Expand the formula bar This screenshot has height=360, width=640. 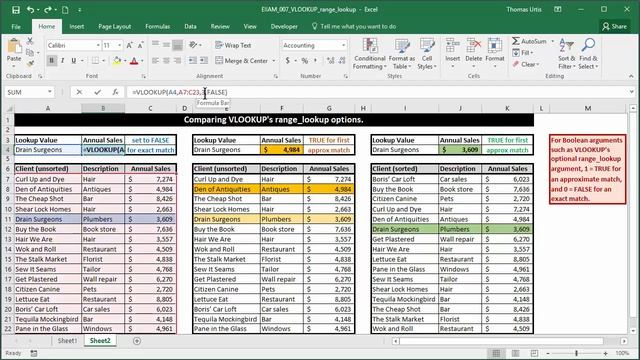click(631, 92)
